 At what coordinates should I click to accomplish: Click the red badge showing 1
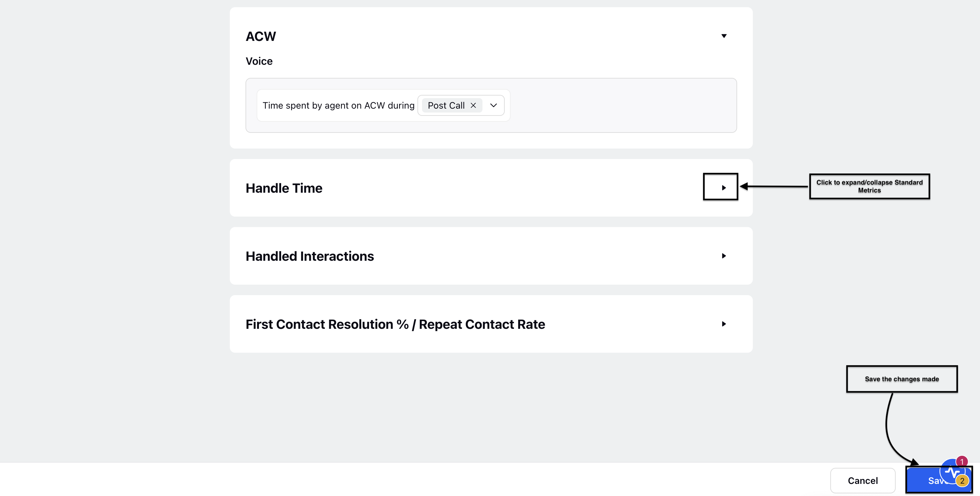pos(961,461)
